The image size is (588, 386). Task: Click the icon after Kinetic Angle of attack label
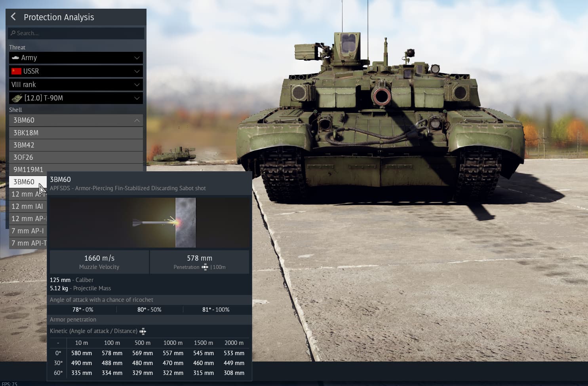[x=143, y=331]
